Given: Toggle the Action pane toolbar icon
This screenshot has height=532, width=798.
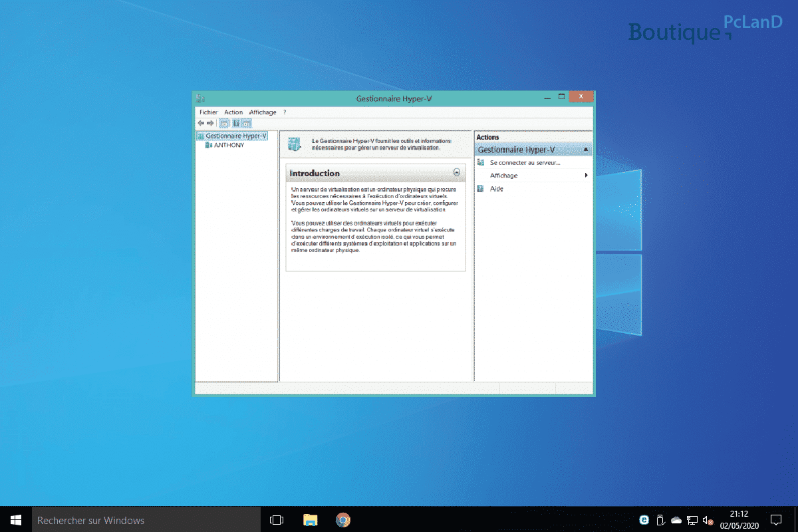Looking at the screenshot, I should click(247, 123).
